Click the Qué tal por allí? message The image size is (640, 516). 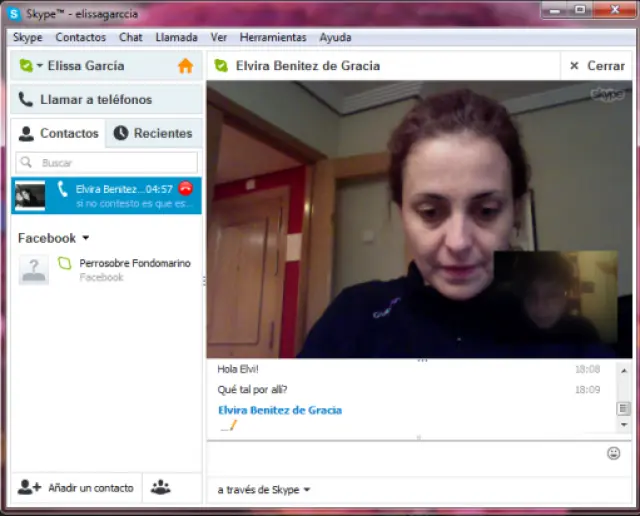(x=252, y=389)
